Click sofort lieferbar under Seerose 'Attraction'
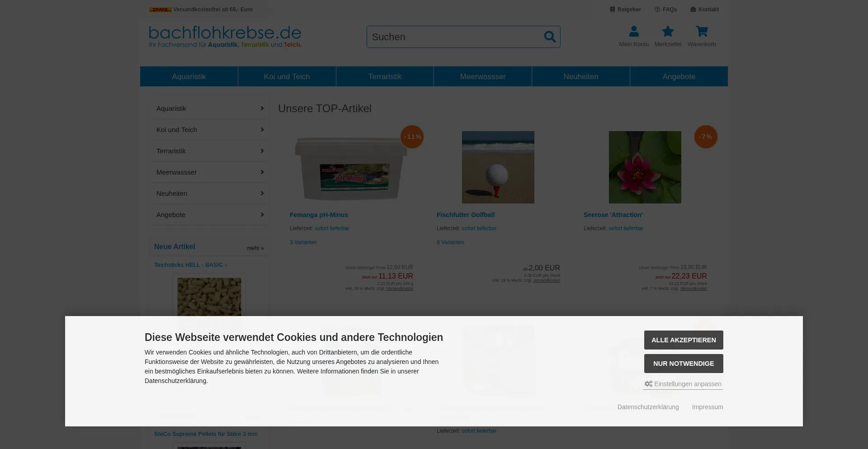The image size is (868, 449). coord(626,228)
